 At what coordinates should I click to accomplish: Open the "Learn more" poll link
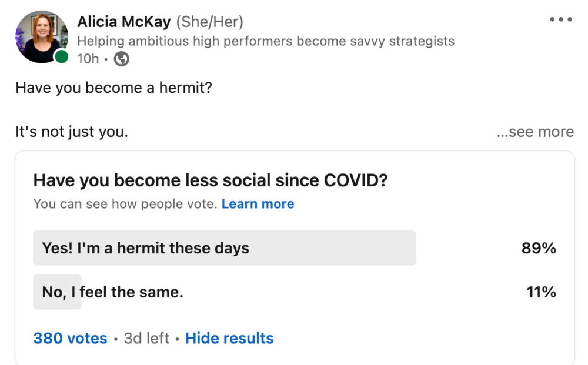click(x=258, y=204)
